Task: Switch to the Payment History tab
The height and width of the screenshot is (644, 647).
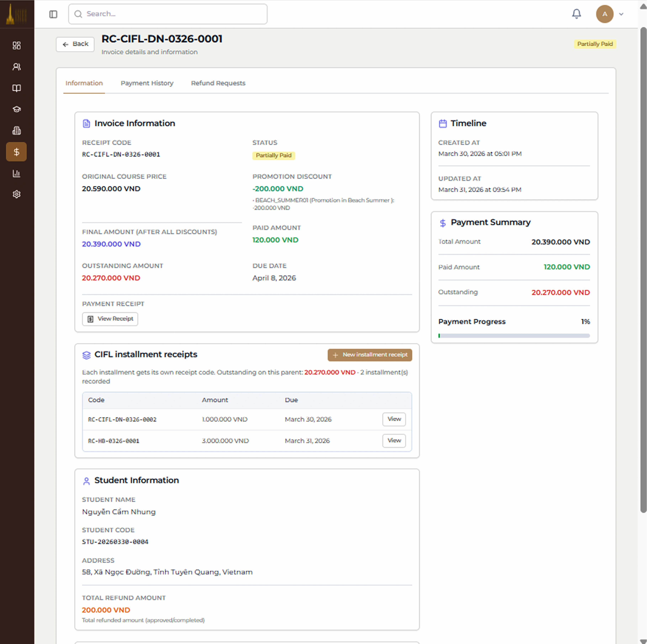Action: 147,83
